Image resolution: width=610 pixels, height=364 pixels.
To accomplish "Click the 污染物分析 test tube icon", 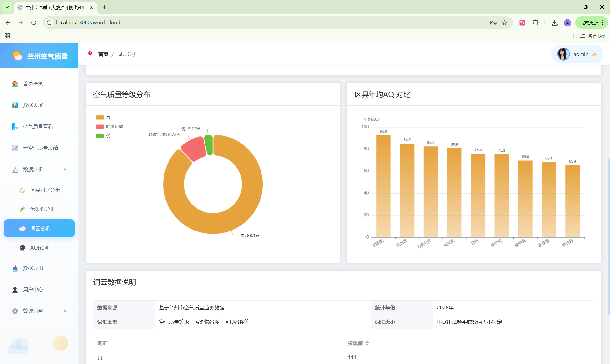I will (x=22, y=209).
